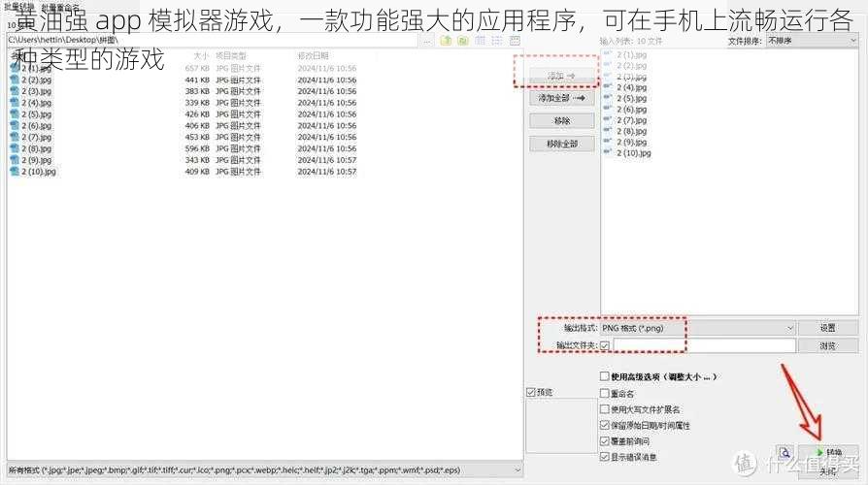
Task: Click the 添加全部 button
Action: [561, 98]
